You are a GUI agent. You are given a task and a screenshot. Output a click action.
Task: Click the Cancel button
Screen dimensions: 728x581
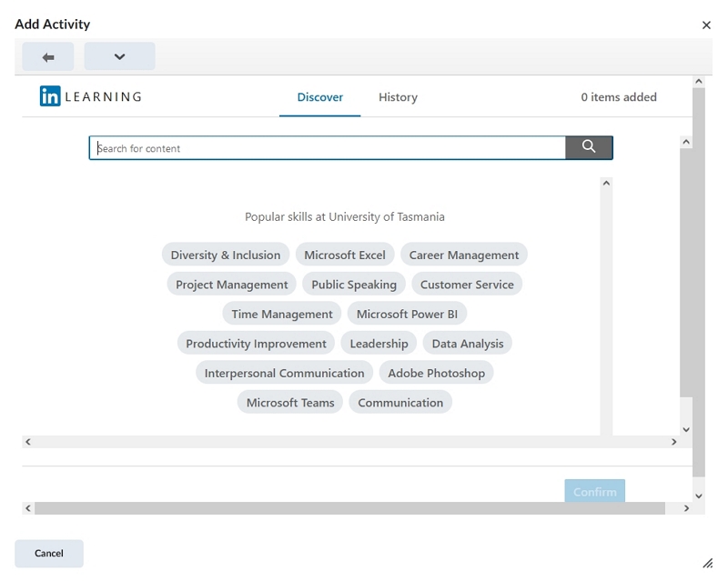49,553
